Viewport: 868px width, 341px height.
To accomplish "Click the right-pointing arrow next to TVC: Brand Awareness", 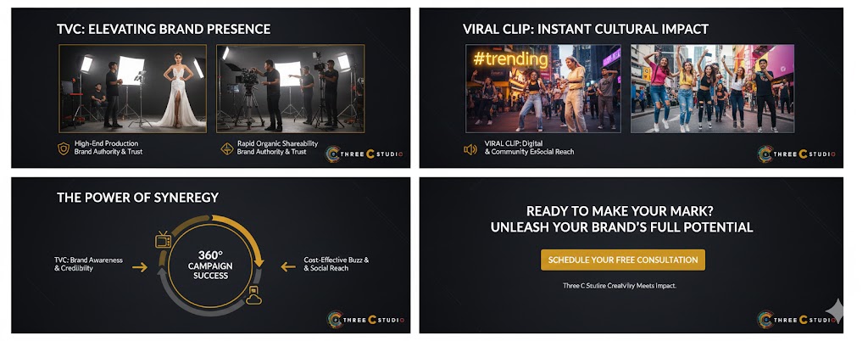I will pyautogui.click(x=140, y=267).
